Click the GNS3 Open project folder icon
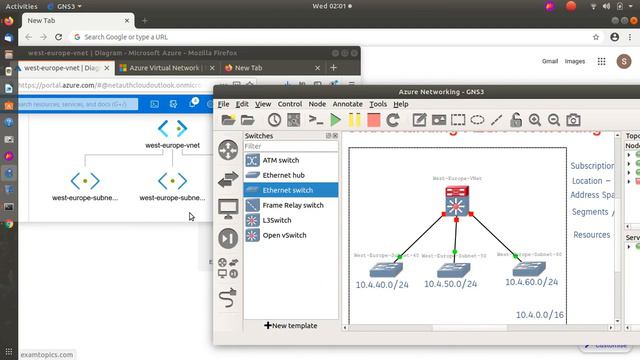 click(248, 120)
